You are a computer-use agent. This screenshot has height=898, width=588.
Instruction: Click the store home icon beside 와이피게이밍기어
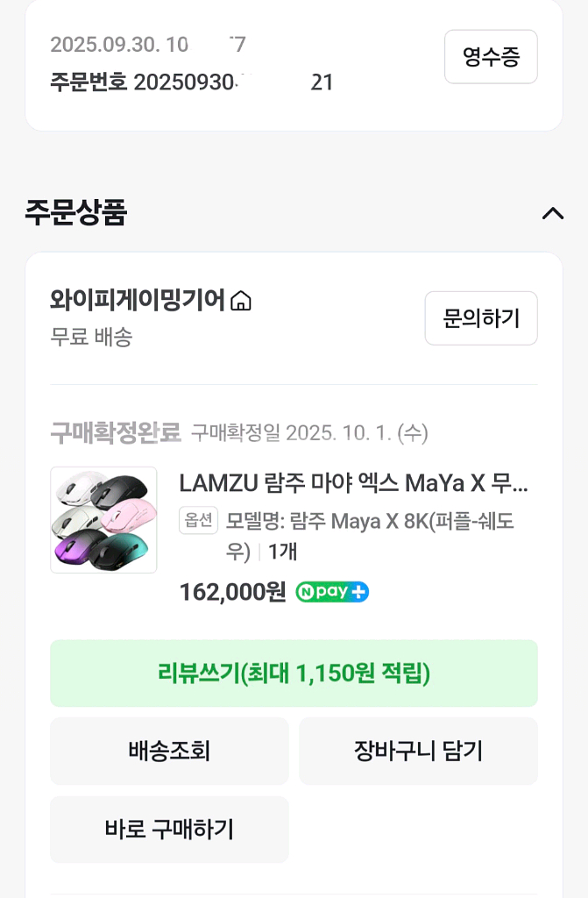240,302
